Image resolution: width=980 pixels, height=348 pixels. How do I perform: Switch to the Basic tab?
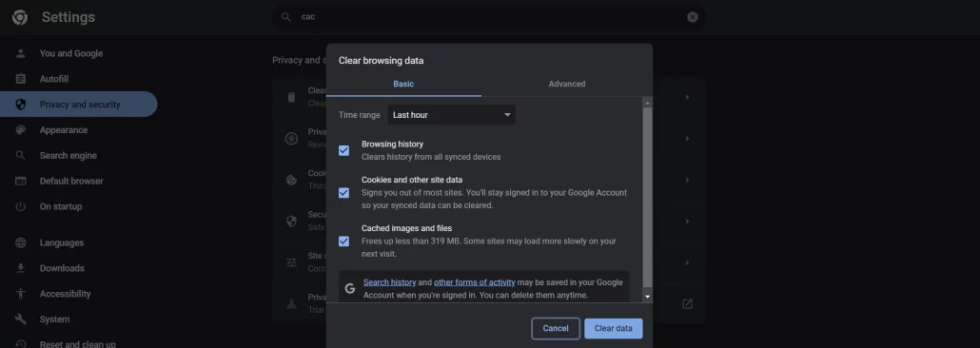tap(403, 84)
